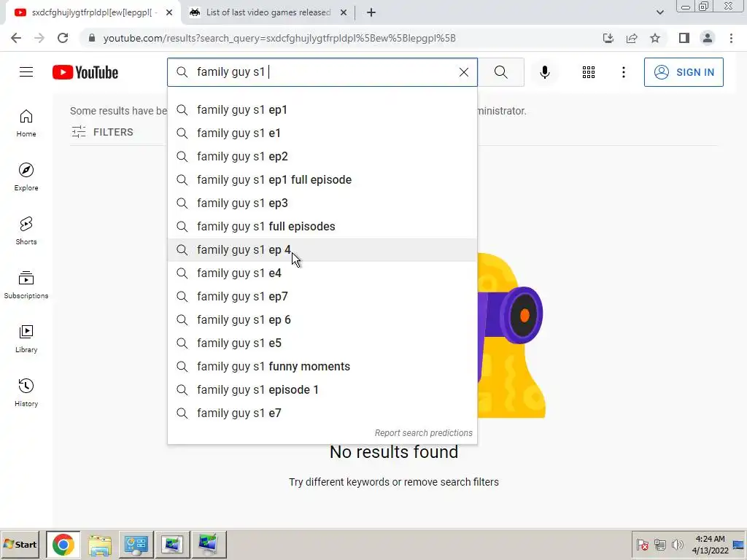
Task: Open the Chrome three-dot menu
Action: click(x=731, y=38)
